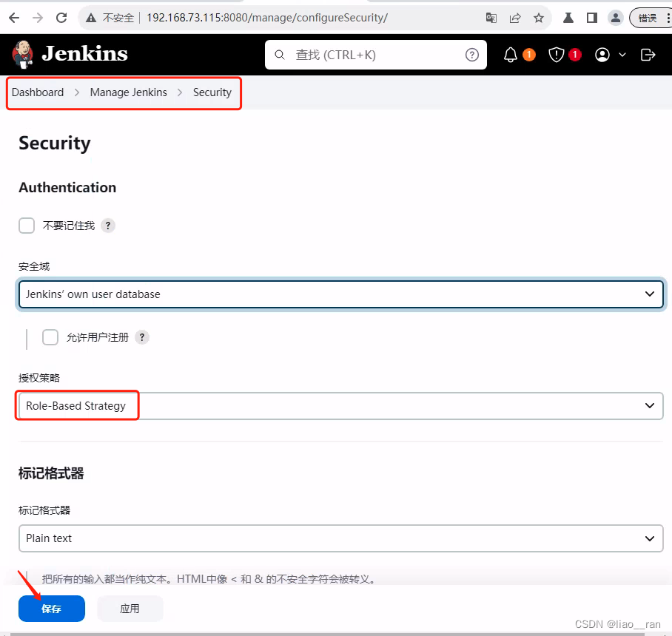Open the Chrome profile avatar
The height and width of the screenshot is (636, 672).
point(616,18)
